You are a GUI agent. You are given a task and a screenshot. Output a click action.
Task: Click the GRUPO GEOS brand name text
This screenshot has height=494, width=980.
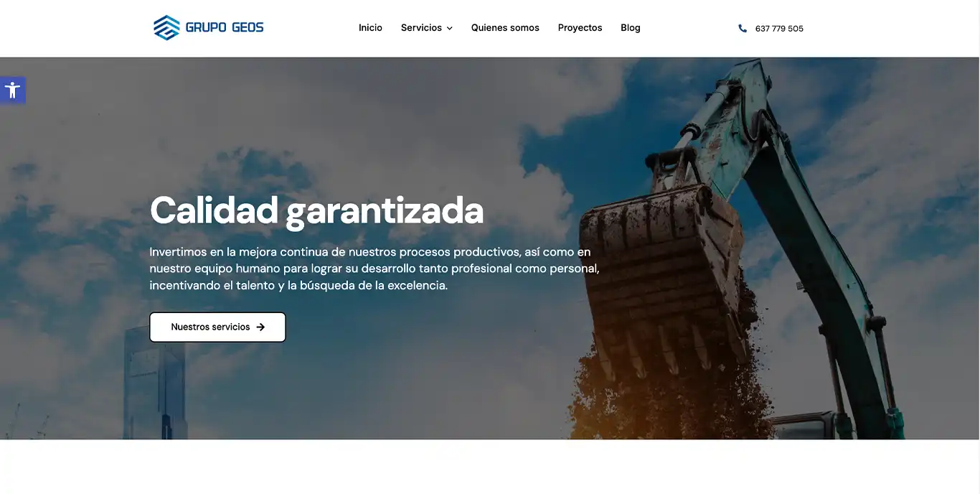[x=225, y=28]
